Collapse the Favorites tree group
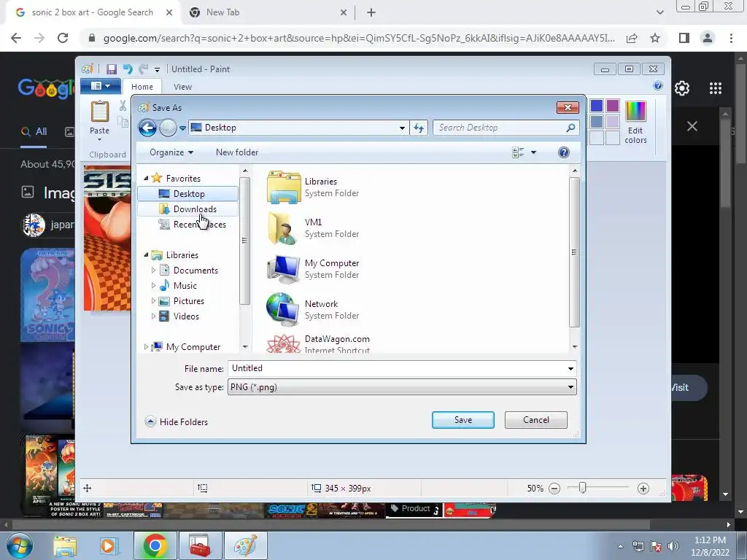Image resolution: width=747 pixels, height=560 pixels. click(x=146, y=178)
